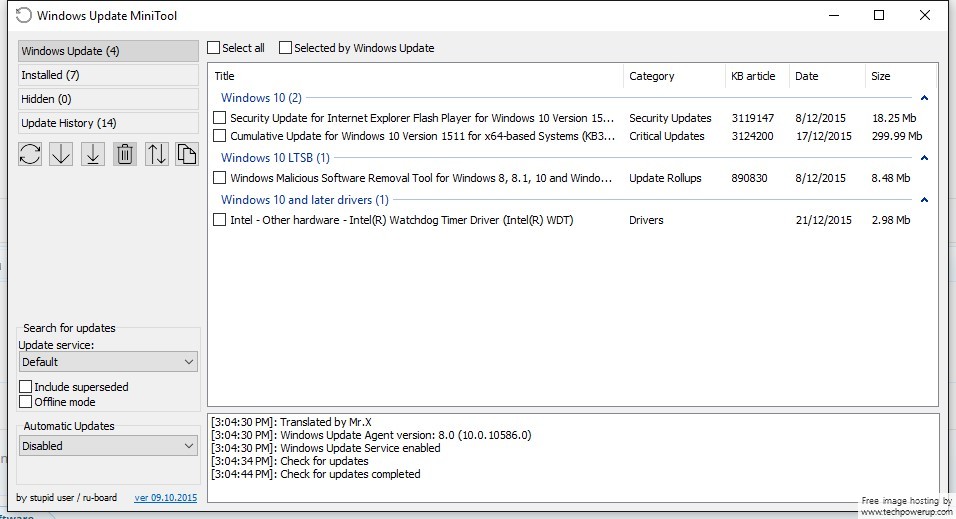The height and width of the screenshot is (519, 956).
Task: Collapse the Windows 10 LTSB group
Action: pos(924,157)
